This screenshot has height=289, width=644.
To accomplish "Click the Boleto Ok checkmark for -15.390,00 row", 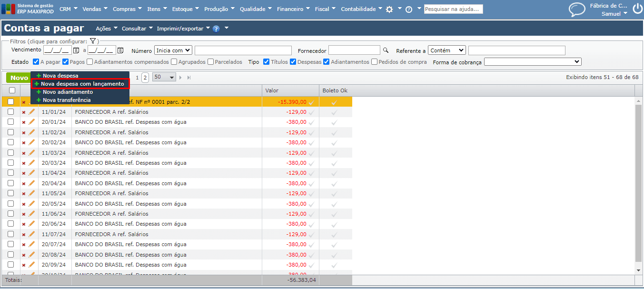I will click(x=334, y=102).
